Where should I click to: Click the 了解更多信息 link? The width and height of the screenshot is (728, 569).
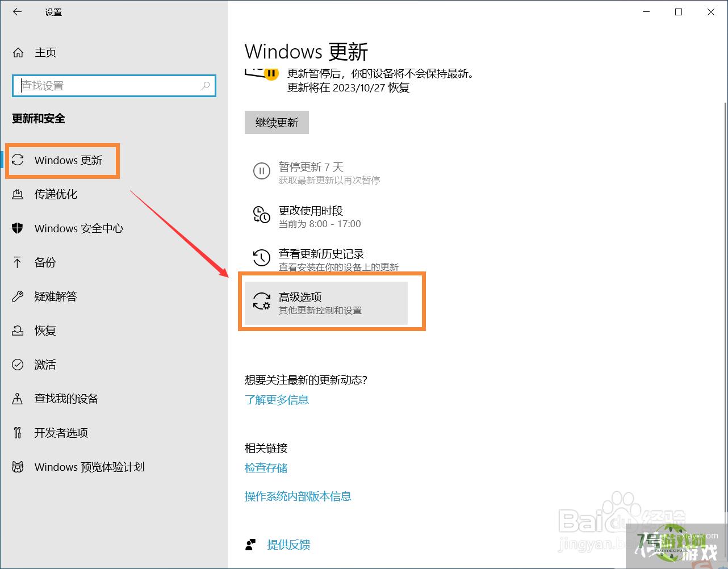click(277, 400)
